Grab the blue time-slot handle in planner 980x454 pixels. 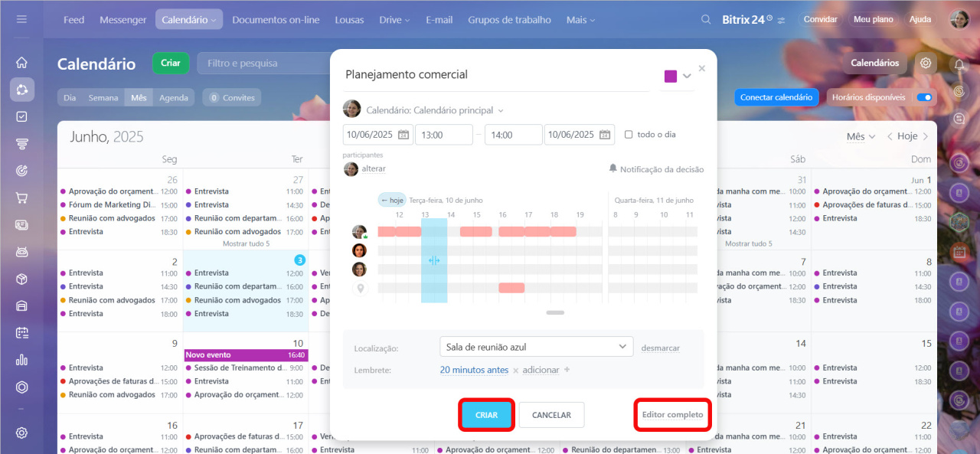434,260
